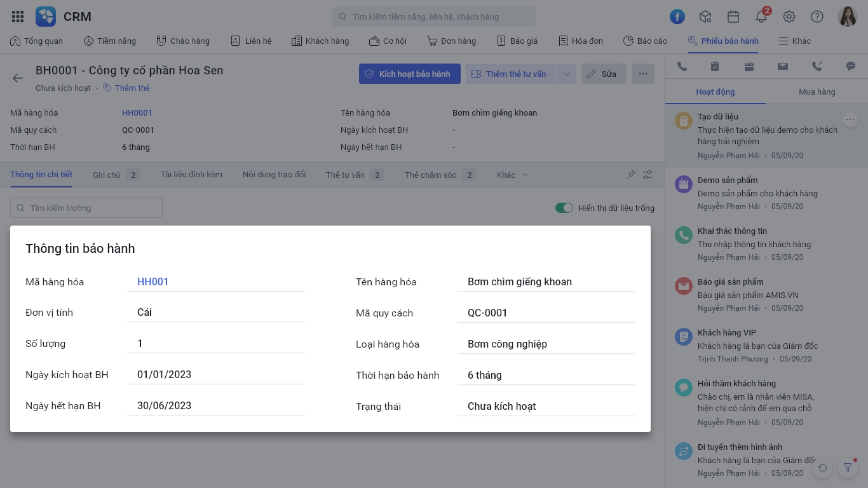This screenshot has height=488, width=868.
Task: Open the notifications bell
Action: pyautogui.click(x=761, y=17)
